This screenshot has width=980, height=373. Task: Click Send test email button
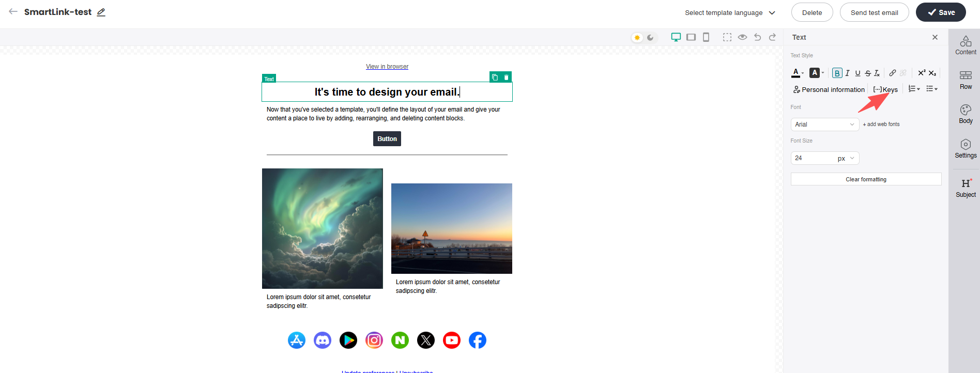click(875, 12)
